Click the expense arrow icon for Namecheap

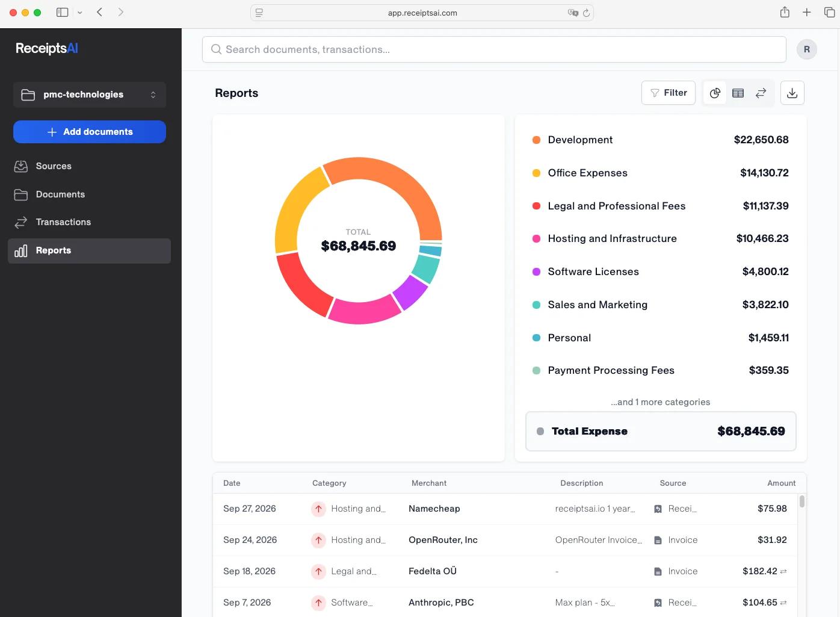[318, 509]
